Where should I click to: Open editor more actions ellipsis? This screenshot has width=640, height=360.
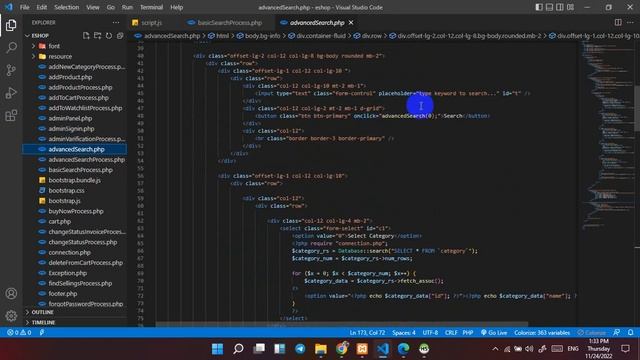pyautogui.click(x=630, y=22)
